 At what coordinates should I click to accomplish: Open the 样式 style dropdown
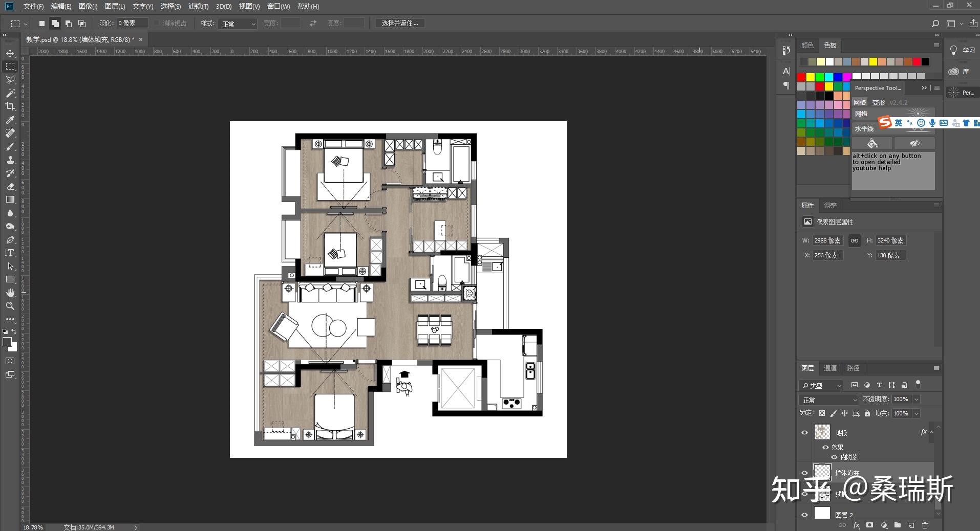point(238,24)
